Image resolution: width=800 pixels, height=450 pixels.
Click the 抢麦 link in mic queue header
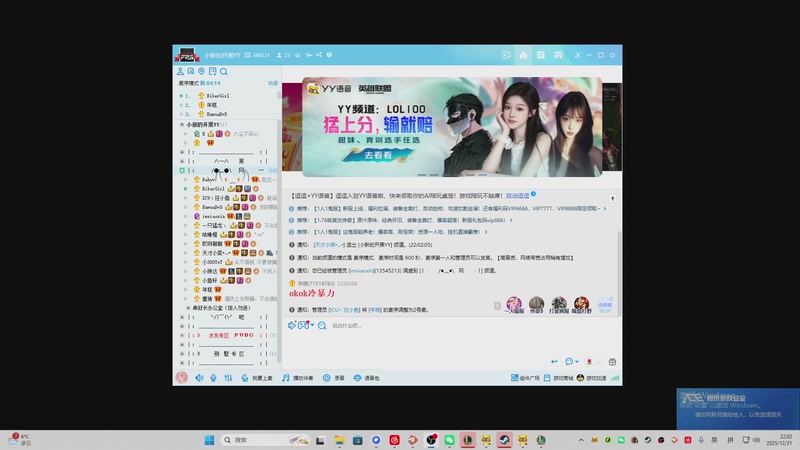(273, 83)
